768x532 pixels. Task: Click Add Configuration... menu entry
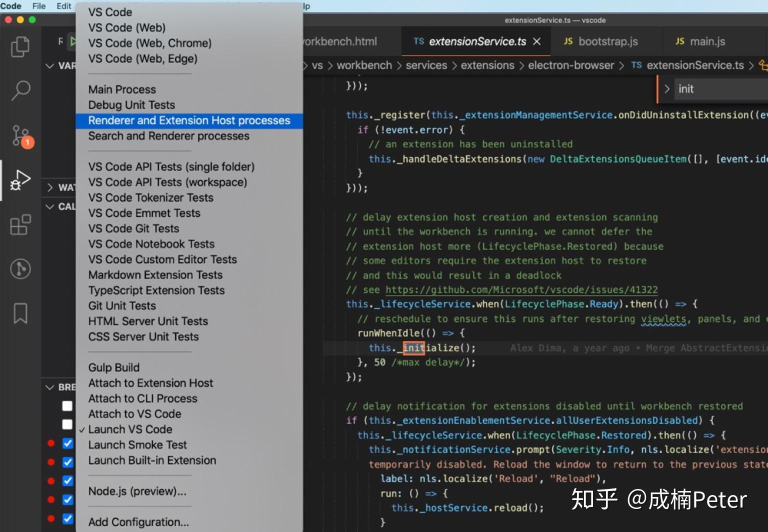(x=189, y=522)
